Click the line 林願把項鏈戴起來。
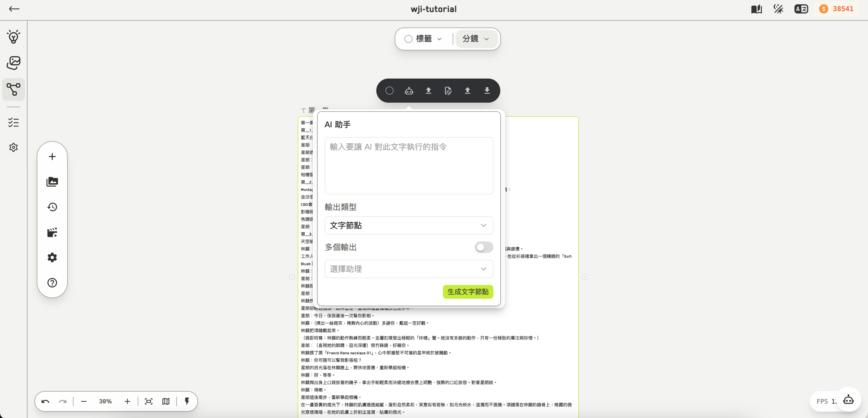Viewport: 868px width, 418px height. click(x=320, y=331)
